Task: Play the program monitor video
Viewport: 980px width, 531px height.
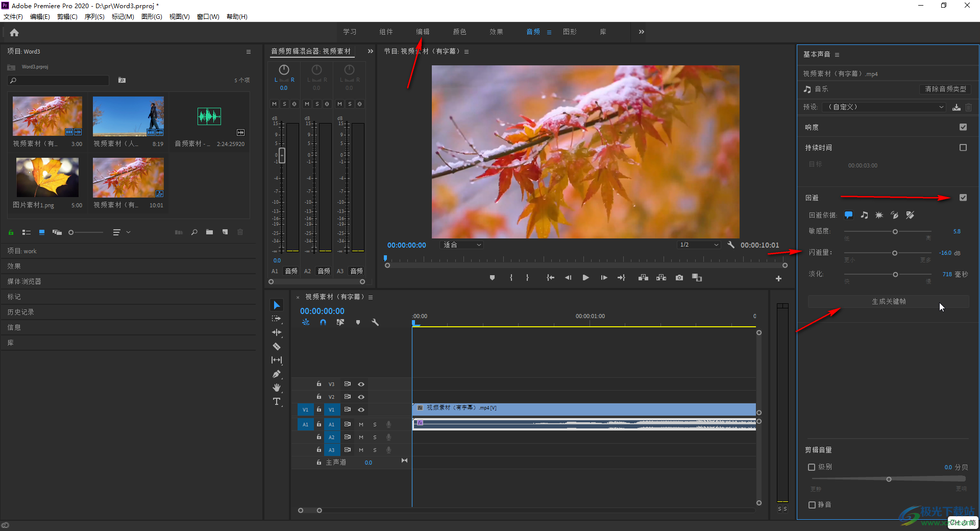Action: 585,278
